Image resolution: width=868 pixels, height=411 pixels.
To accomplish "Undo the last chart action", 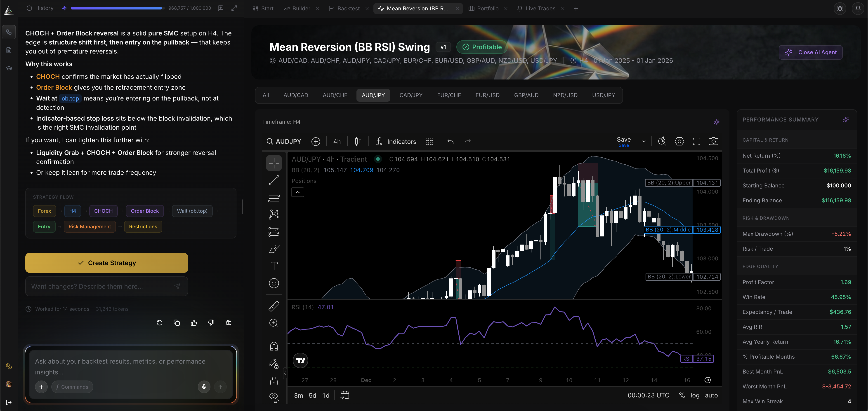I will [x=451, y=141].
